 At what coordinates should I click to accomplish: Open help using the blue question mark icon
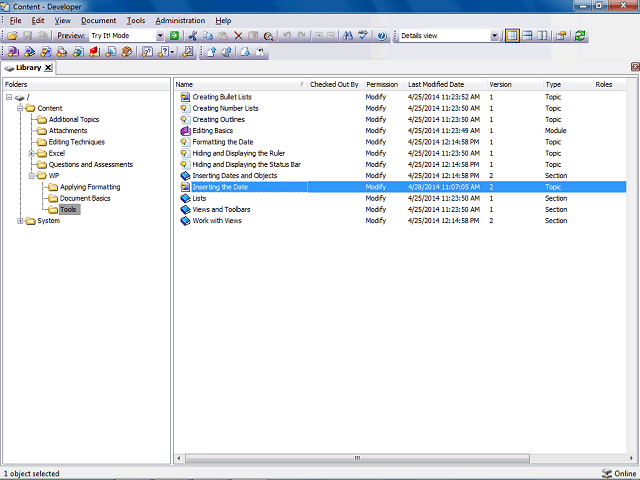382,36
